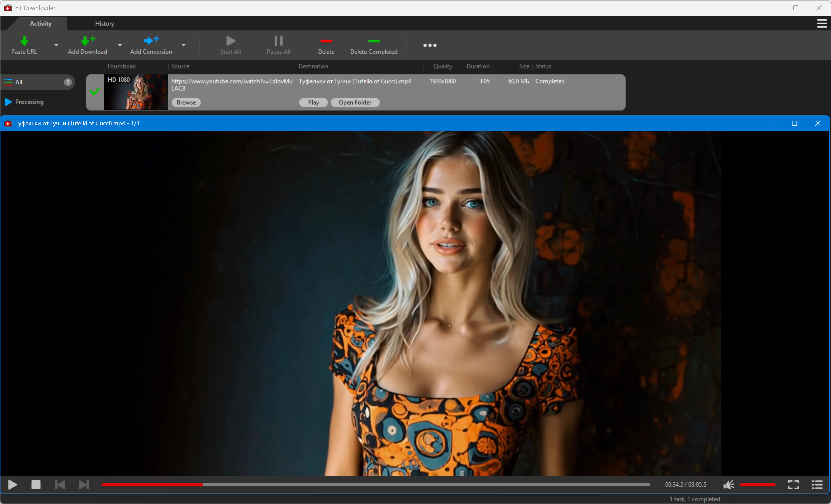Click the red volume slider
This screenshot has width=831, height=504.
click(x=757, y=484)
